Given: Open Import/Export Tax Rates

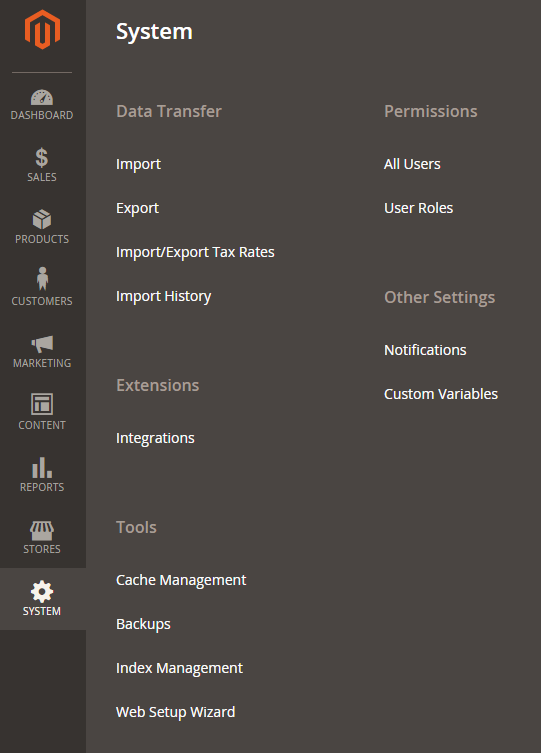Looking at the screenshot, I should (x=195, y=252).
